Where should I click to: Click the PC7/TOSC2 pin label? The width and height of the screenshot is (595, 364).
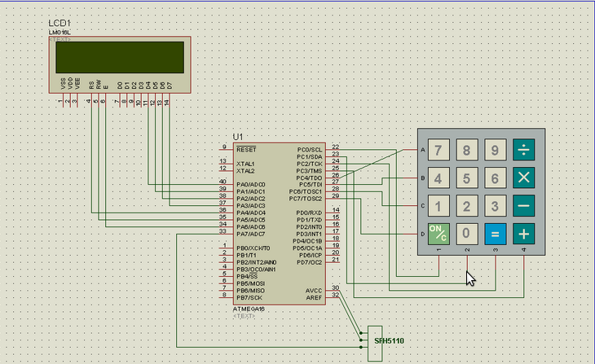[x=306, y=199]
